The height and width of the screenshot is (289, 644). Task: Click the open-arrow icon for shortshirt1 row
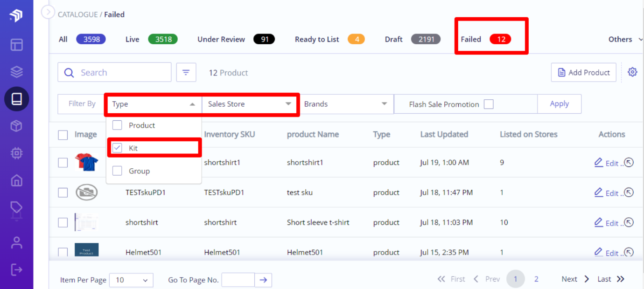click(x=629, y=163)
